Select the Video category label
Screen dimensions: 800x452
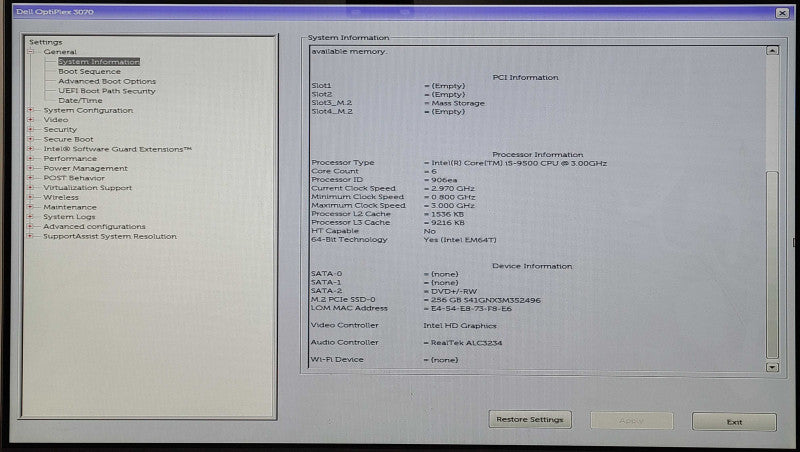[x=56, y=120]
